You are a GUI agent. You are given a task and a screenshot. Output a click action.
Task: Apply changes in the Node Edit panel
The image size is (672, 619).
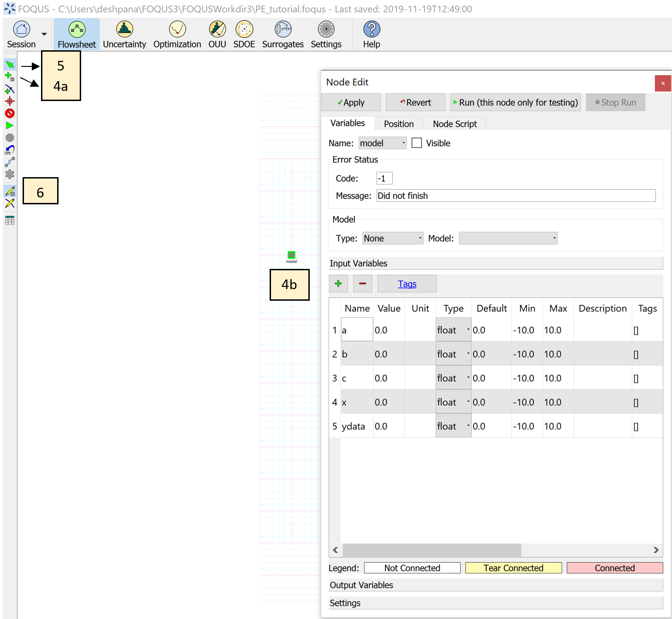(x=351, y=102)
